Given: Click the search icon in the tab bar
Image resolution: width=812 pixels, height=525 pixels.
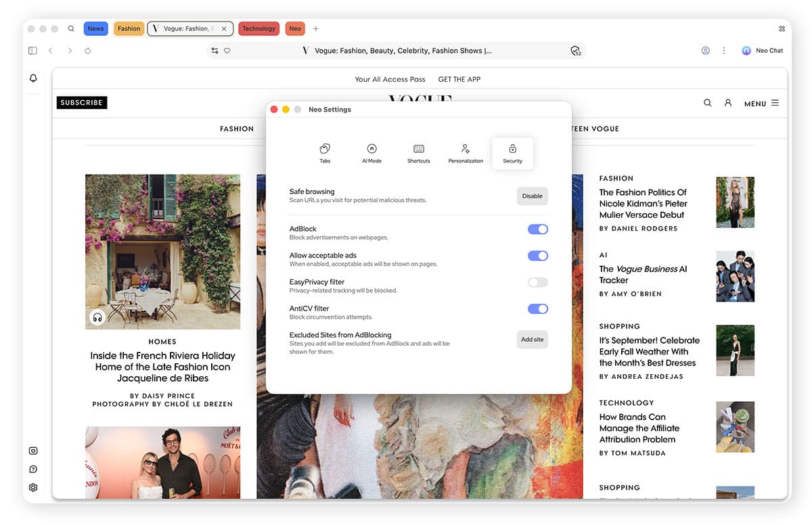Looking at the screenshot, I should (71, 29).
